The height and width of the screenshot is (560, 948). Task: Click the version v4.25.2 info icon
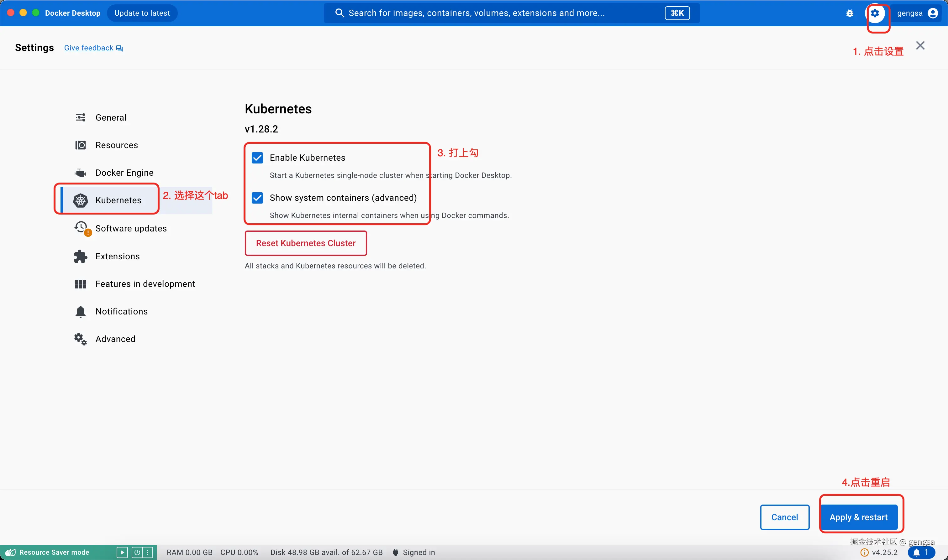tap(864, 552)
